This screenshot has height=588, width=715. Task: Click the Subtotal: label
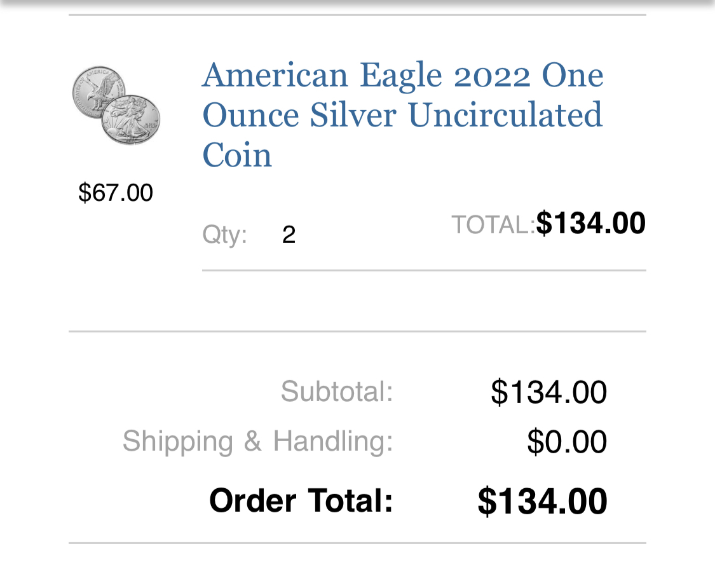pyautogui.click(x=336, y=392)
